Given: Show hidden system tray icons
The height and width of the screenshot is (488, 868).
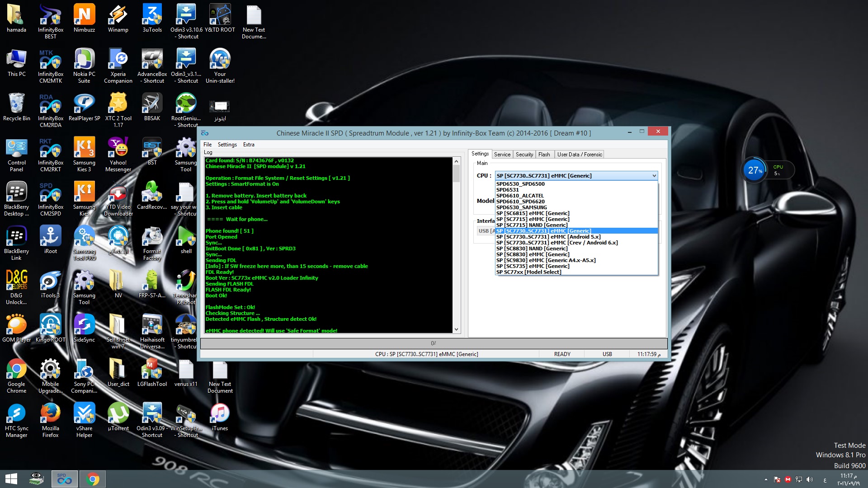Looking at the screenshot, I should tap(766, 479).
